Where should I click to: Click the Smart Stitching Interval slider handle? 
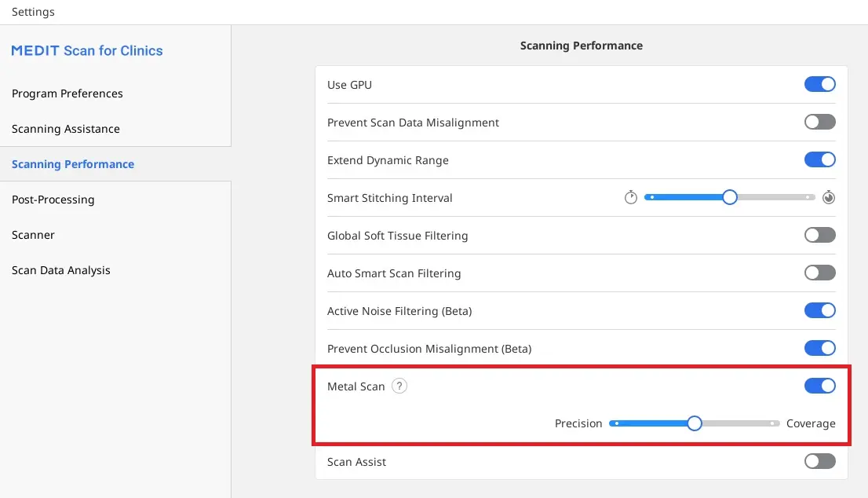click(x=730, y=197)
